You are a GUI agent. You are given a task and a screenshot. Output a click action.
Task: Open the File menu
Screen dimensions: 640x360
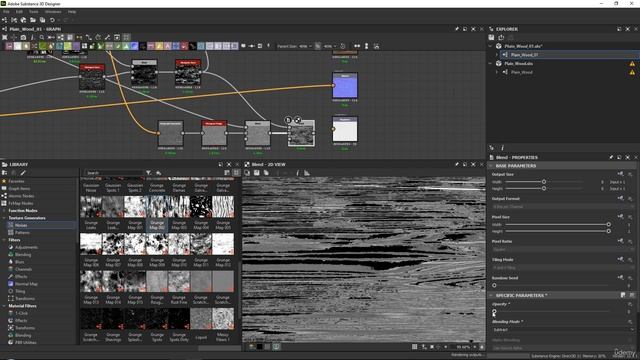(6, 12)
